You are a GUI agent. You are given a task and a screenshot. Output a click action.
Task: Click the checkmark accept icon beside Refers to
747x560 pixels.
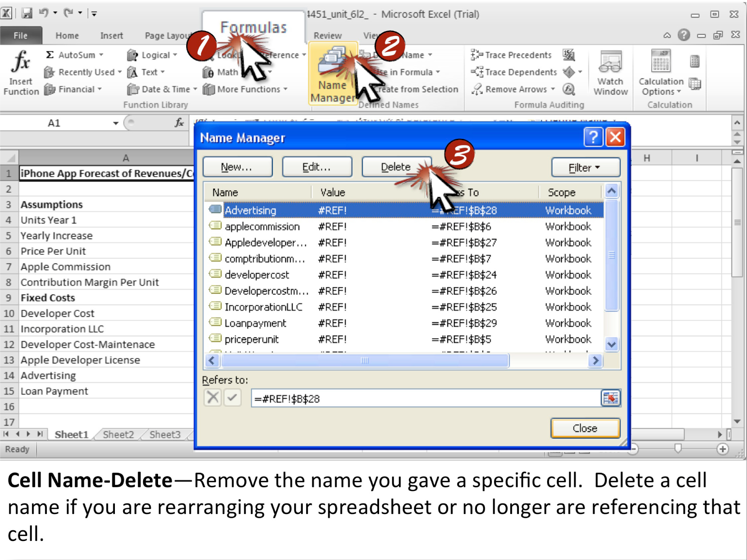tap(233, 398)
